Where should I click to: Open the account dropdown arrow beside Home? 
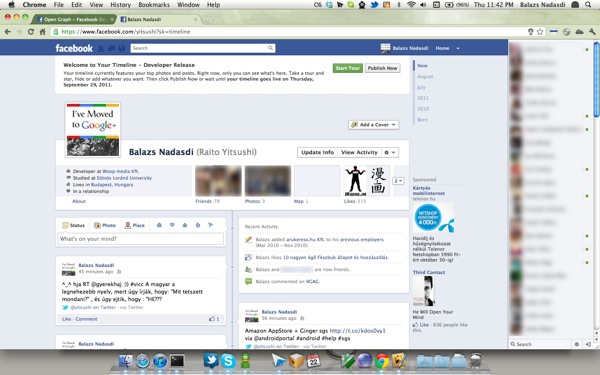[x=458, y=49]
